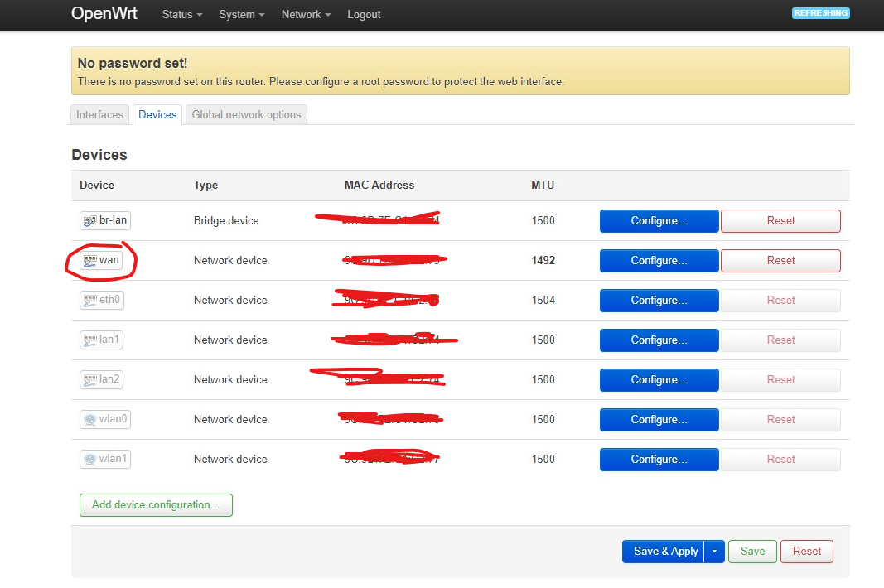884x588 pixels.
Task: Reset the wlan1 device
Action: pos(780,460)
